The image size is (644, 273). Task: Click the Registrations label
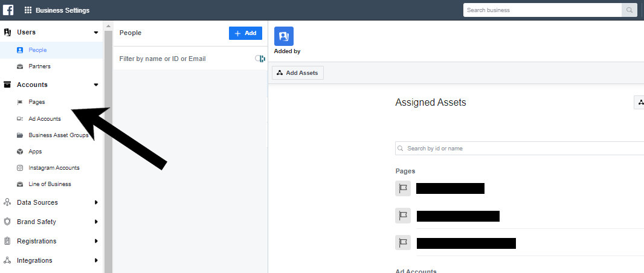[37, 241]
